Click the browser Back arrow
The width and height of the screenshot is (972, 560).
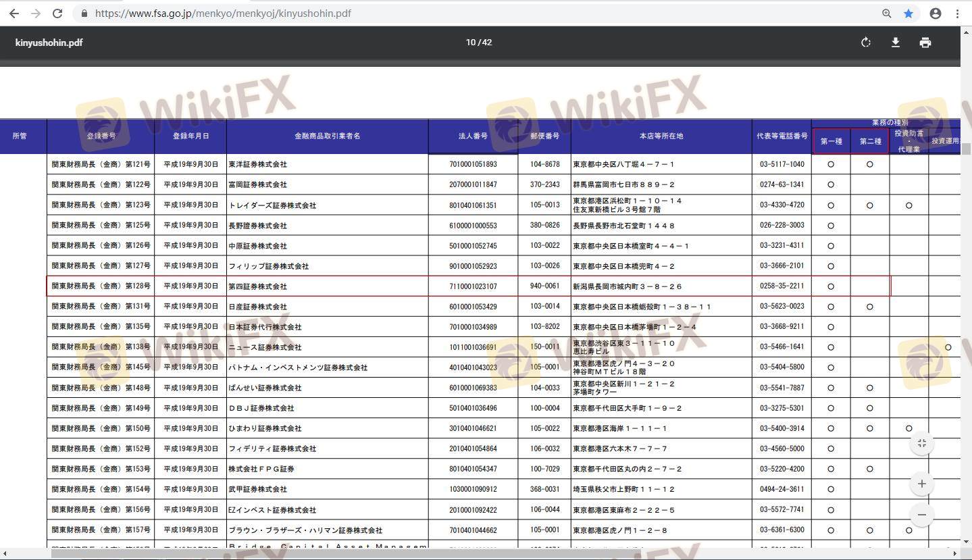click(x=14, y=14)
